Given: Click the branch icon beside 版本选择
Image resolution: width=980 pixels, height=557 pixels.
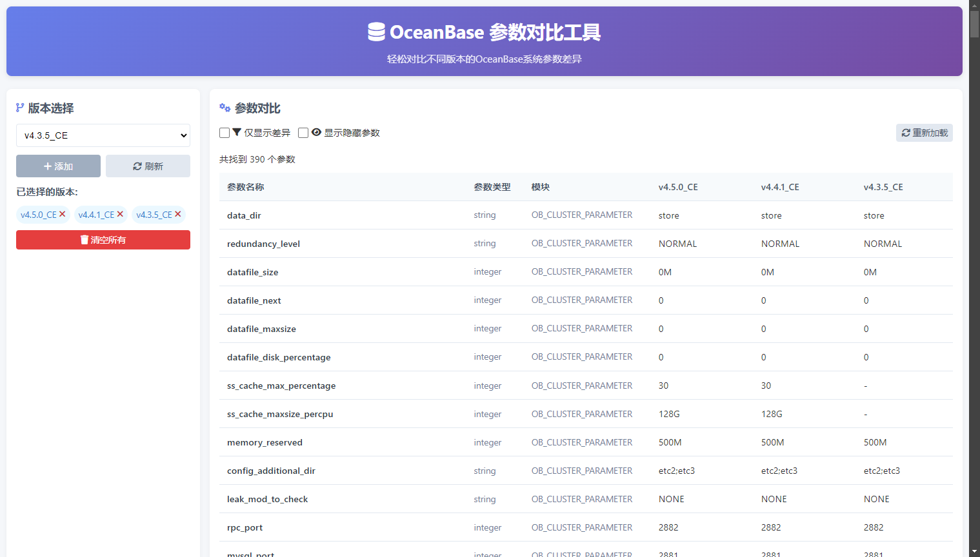Looking at the screenshot, I should click(20, 108).
